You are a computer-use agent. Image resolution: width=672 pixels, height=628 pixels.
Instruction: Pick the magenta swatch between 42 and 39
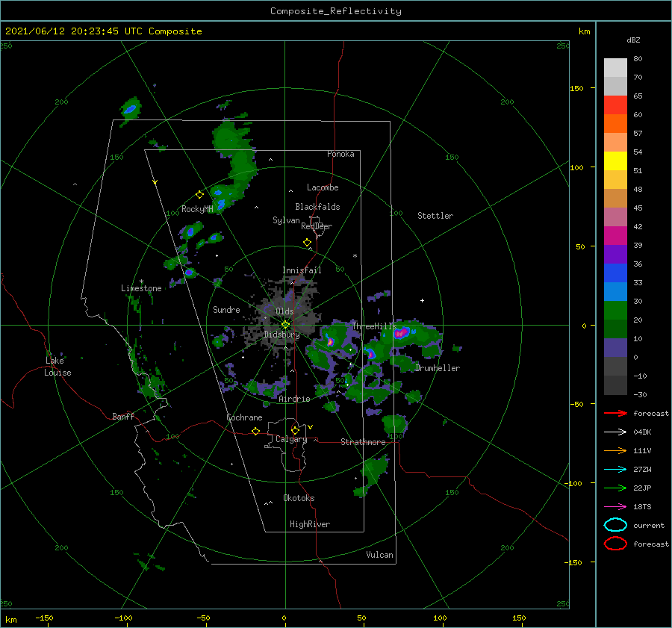(615, 236)
